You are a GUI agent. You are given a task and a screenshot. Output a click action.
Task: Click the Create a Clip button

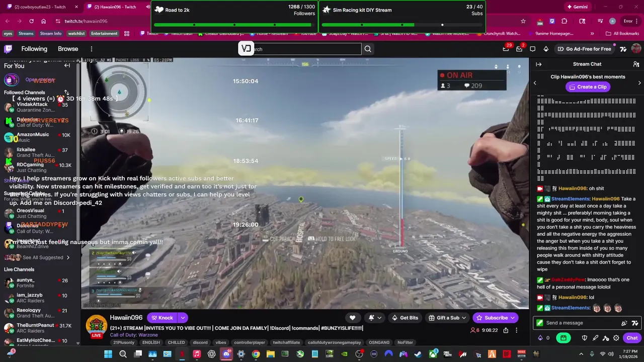coord(588,87)
